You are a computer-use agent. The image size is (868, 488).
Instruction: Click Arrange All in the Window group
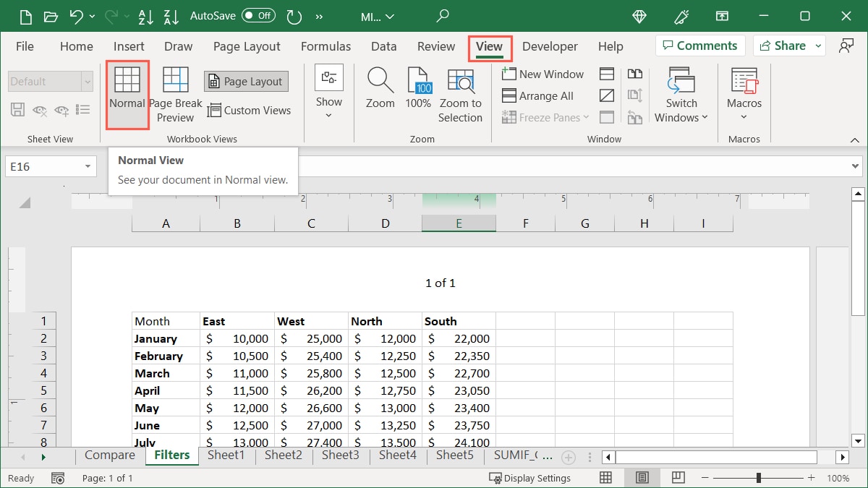pos(539,95)
